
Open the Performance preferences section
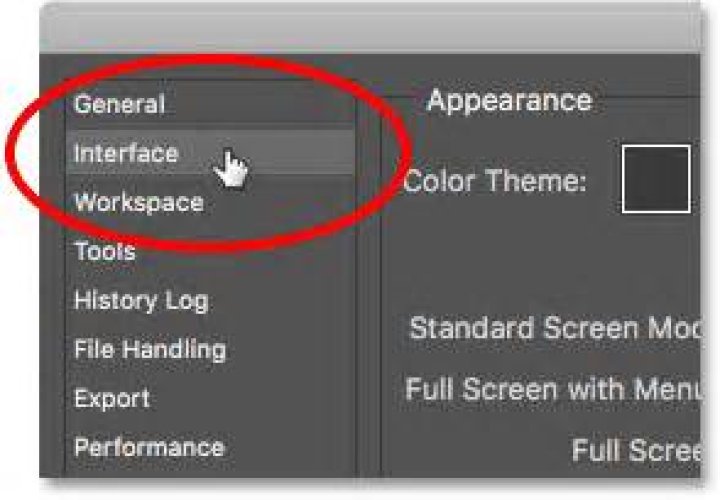[x=148, y=447]
